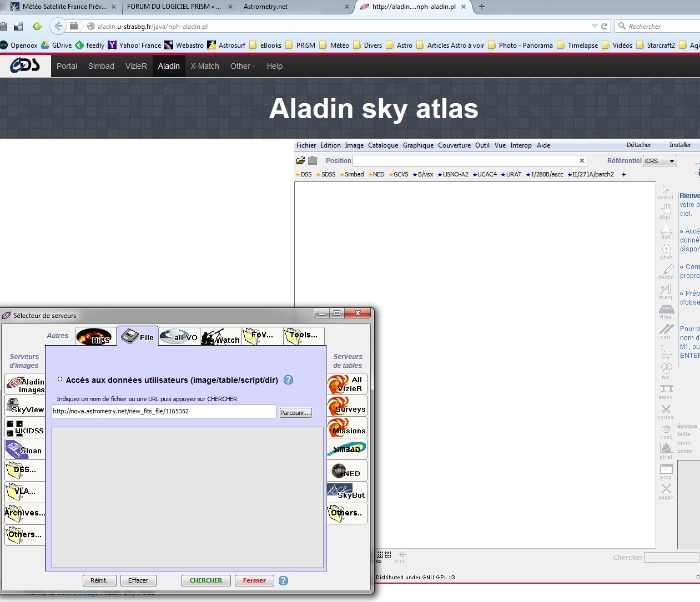Viewport: 700px width, 602px height.
Task: Select the 'select' arrow tool
Action: pos(665,191)
